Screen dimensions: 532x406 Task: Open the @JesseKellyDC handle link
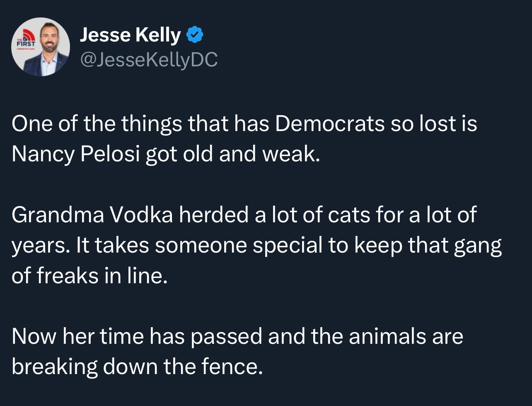point(148,59)
